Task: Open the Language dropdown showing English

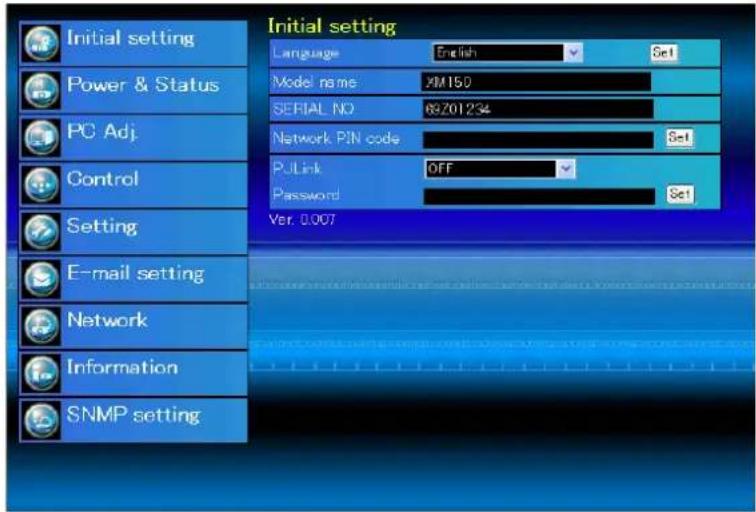Action: point(508,53)
